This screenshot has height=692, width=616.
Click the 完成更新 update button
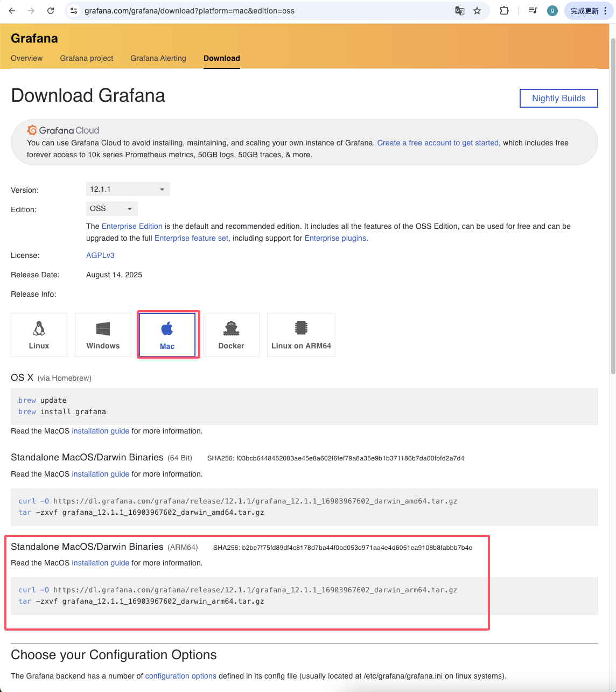point(585,11)
